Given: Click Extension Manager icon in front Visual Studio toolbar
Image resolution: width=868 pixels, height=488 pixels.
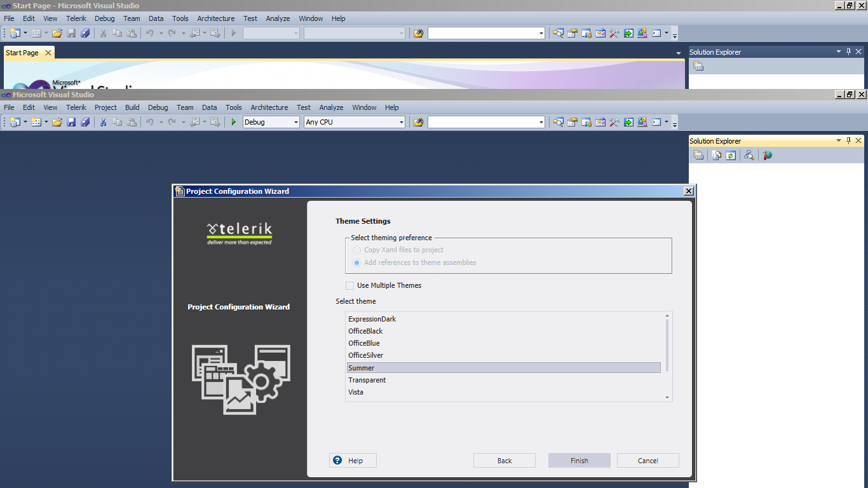Looking at the screenshot, I should pos(642,122).
